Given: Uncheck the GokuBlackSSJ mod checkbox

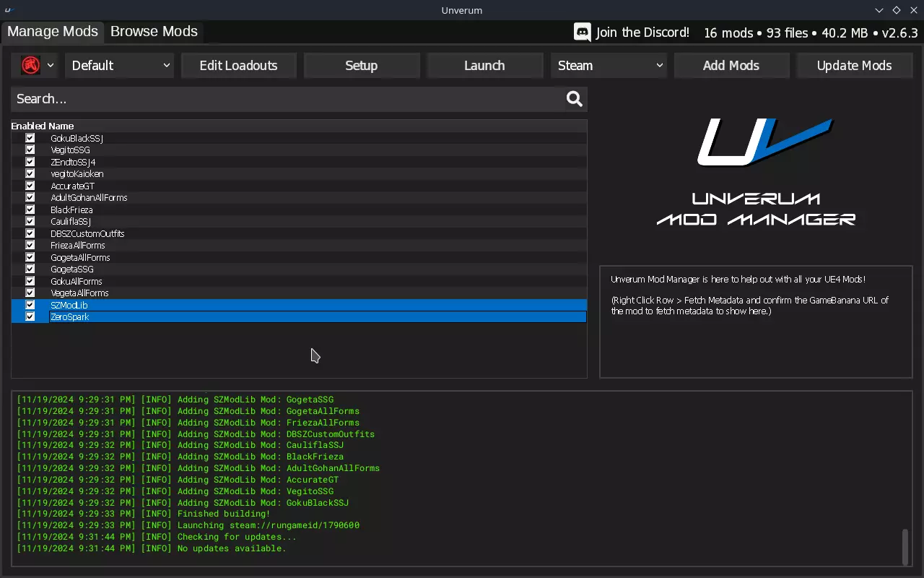Looking at the screenshot, I should (x=30, y=138).
